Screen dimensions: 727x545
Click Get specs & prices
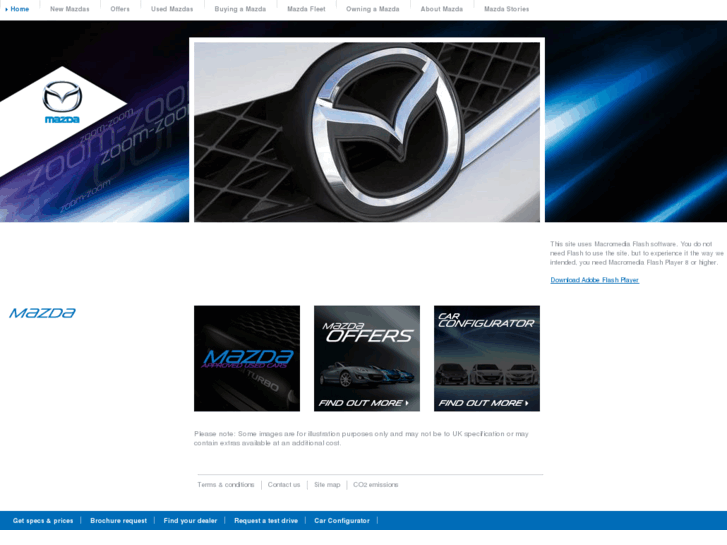point(43,520)
